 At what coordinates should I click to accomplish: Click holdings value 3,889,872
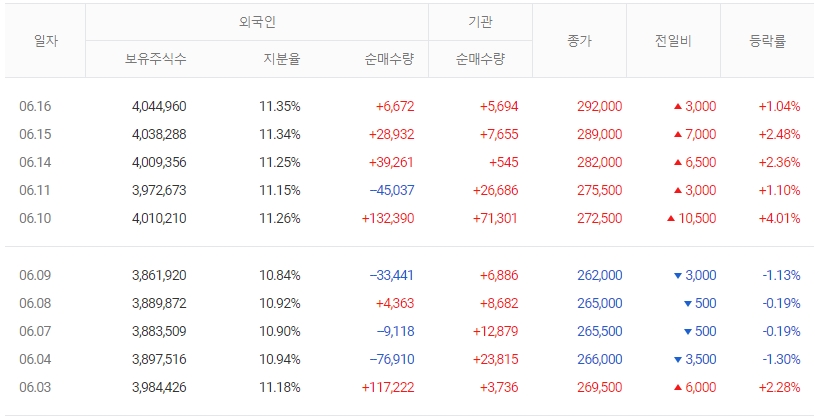point(159,304)
